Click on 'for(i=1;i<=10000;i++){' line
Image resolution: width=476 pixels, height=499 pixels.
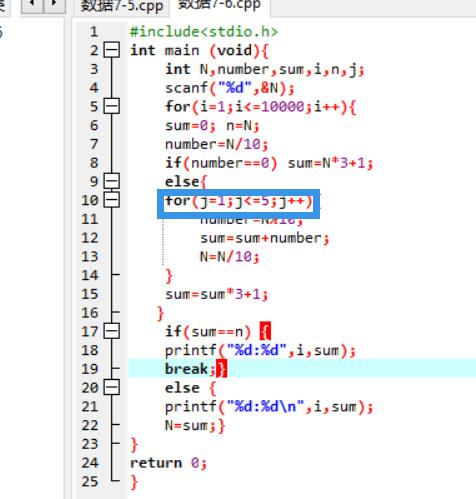click(261, 107)
